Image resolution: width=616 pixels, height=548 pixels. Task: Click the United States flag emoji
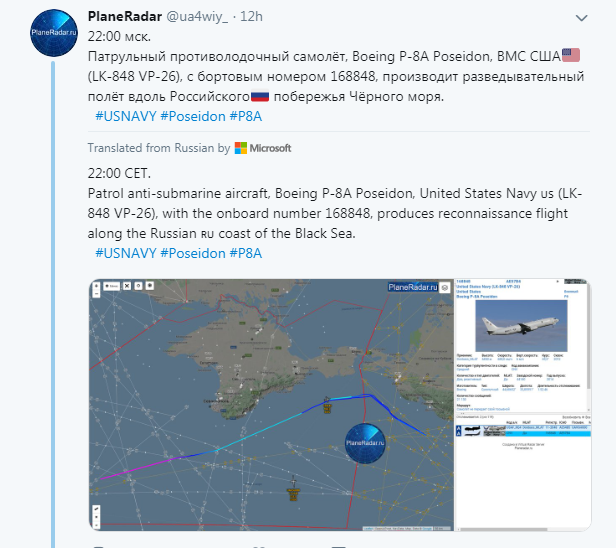click(571, 54)
